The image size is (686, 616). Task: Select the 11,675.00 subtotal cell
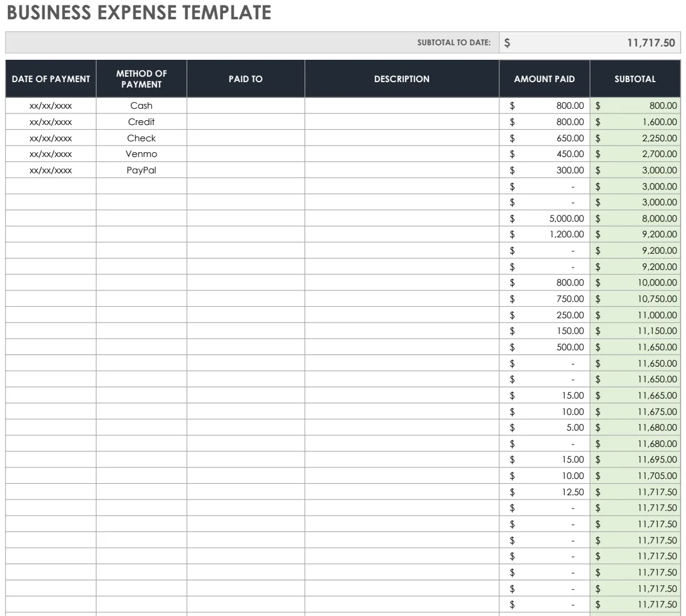635,411
